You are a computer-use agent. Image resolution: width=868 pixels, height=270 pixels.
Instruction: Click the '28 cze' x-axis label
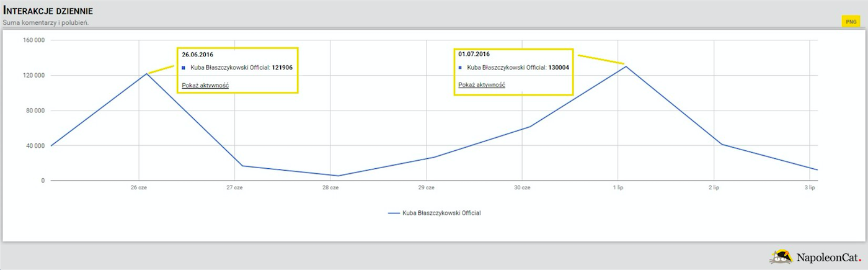point(330,187)
